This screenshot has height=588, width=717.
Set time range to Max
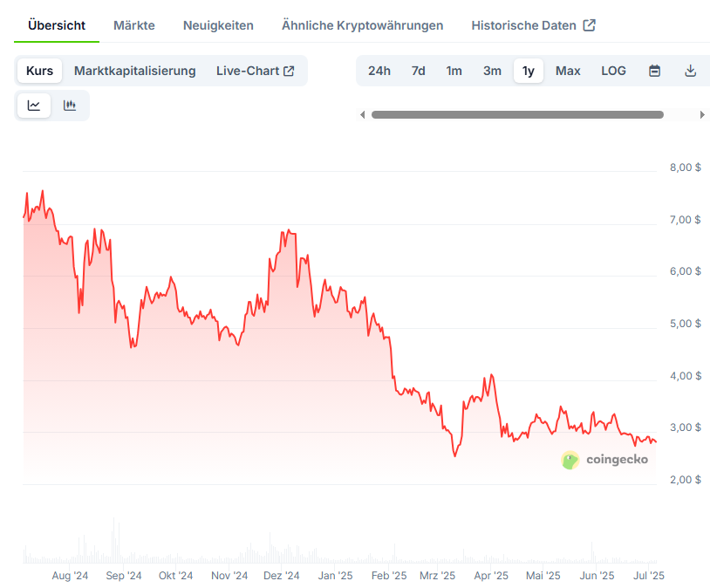(x=568, y=71)
